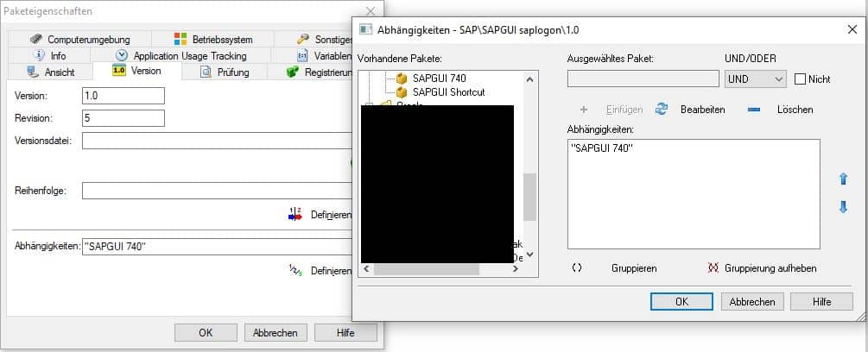Confirm the Abhängigkeiten dialog with OK

(x=681, y=302)
